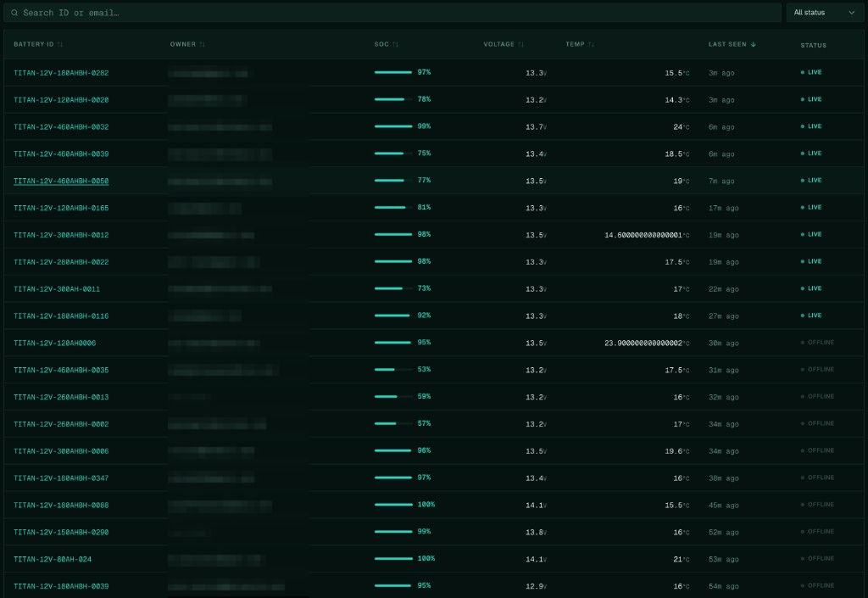Sort by Owner column
The height and width of the screenshot is (598, 868).
click(187, 44)
